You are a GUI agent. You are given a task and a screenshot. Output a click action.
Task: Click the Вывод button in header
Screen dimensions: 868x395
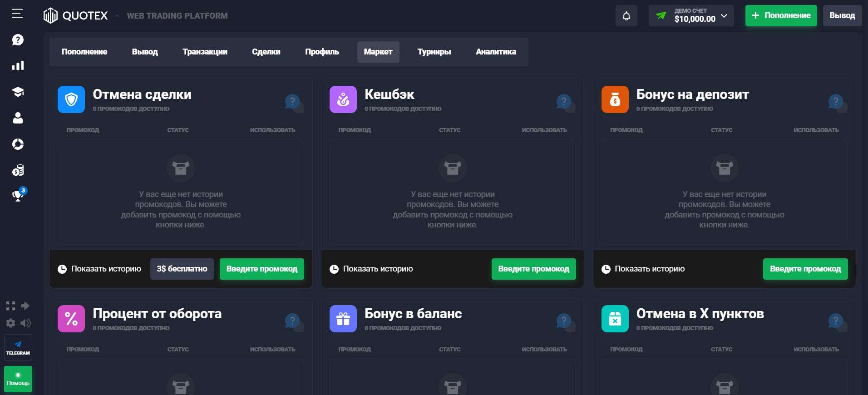pyautogui.click(x=842, y=15)
